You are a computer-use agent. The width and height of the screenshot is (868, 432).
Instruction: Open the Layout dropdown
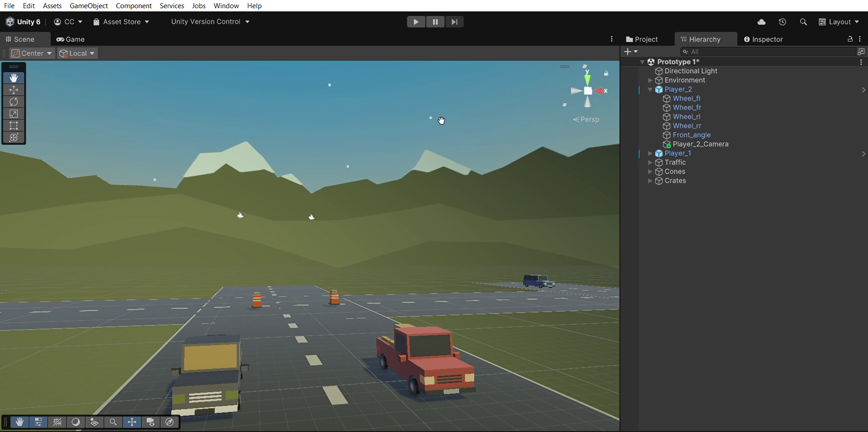[x=839, y=22]
